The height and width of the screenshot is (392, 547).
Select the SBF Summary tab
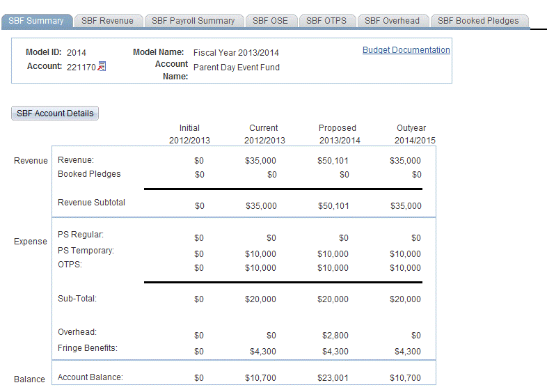[x=36, y=21]
